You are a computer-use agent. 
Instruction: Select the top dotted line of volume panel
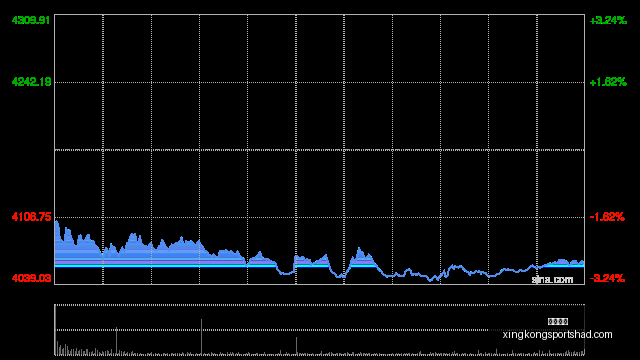[319, 304]
